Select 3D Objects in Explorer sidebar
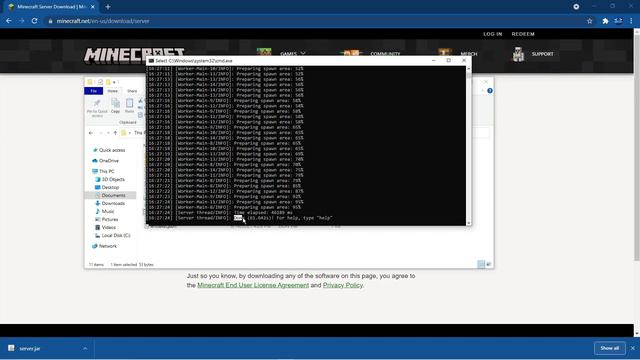Viewport: 640px width, 360px height. point(110,179)
